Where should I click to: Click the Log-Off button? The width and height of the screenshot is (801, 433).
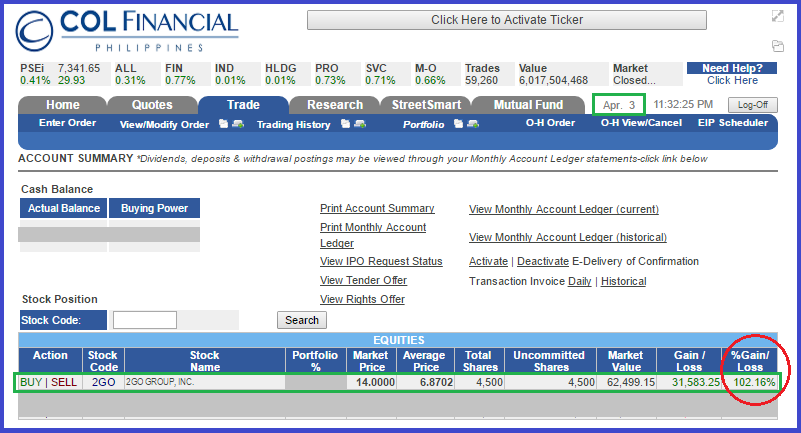[752, 105]
